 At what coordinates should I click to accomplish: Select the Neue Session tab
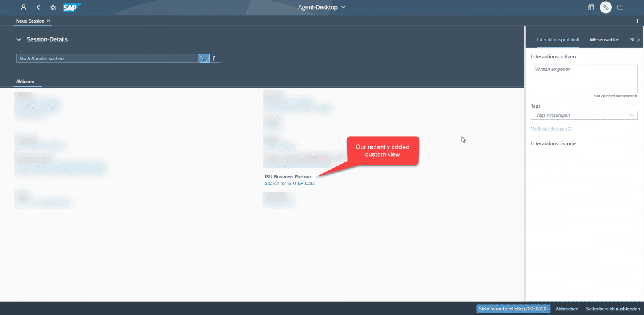[x=30, y=21]
